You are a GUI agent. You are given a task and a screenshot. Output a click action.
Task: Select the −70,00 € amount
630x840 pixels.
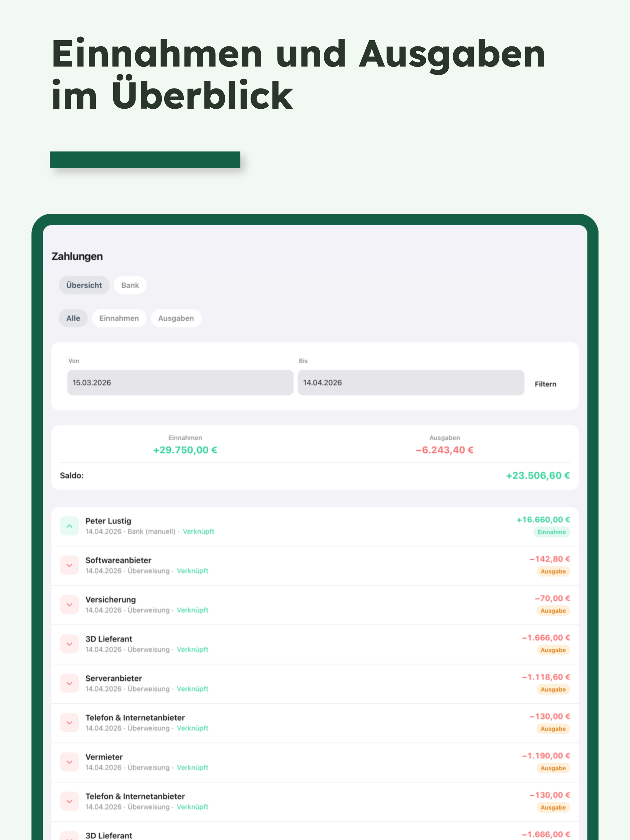pos(552,598)
